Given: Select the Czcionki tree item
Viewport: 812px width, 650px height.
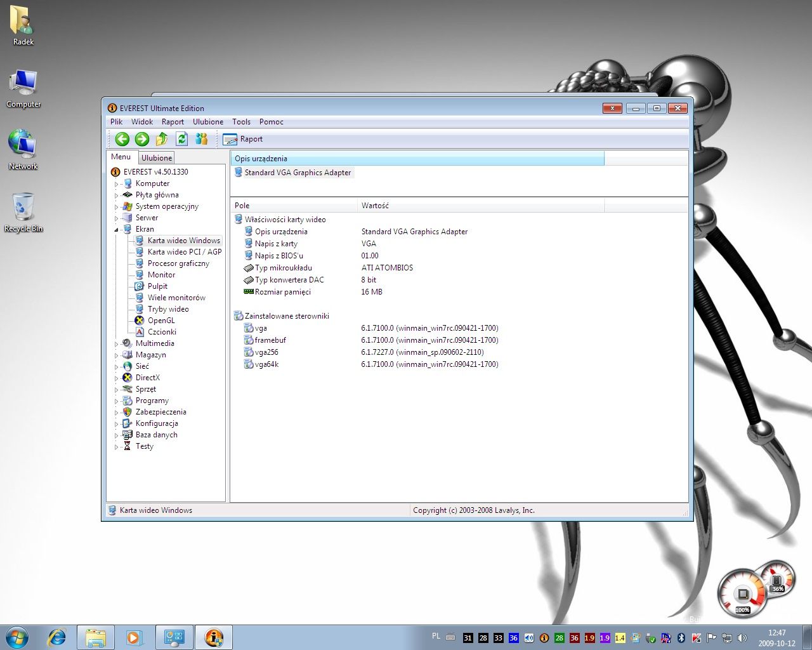Looking at the screenshot, I should 162,332.
